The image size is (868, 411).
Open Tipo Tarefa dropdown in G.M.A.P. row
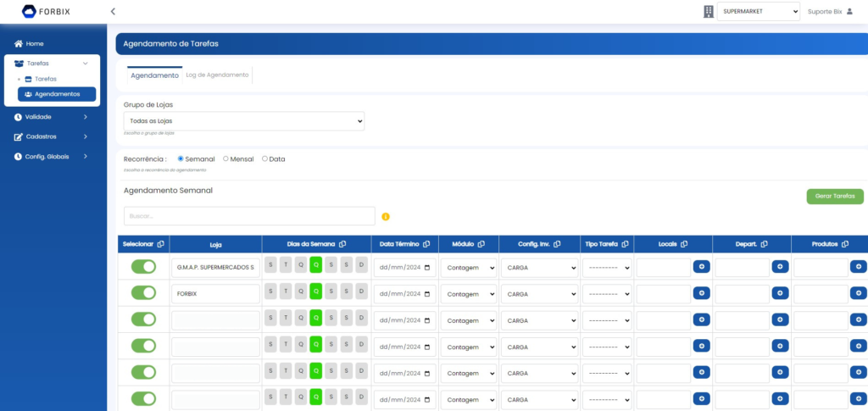[607, 268]
